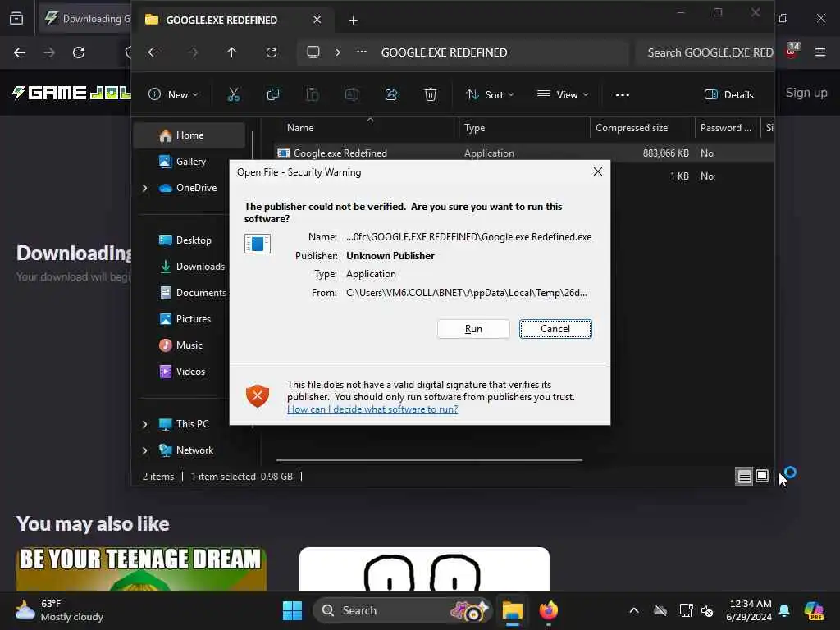Click Sign up on Game Jolt page

click(x=806, y=93)
